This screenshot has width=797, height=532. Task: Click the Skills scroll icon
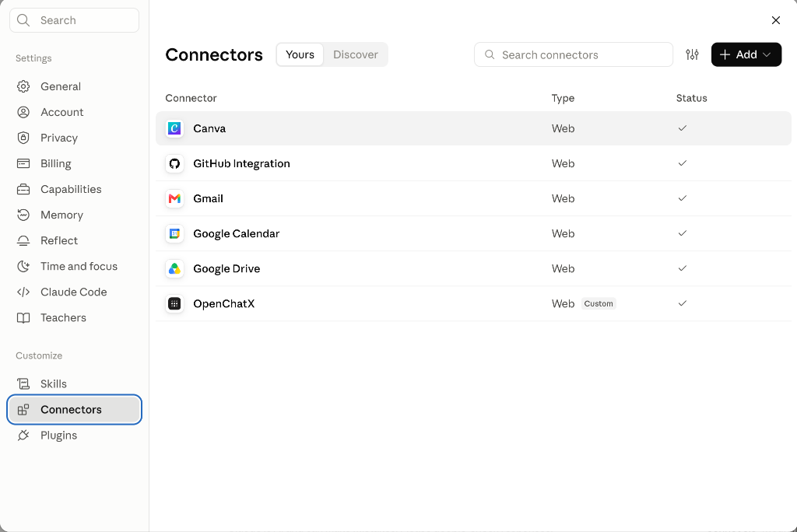point(23,383)
